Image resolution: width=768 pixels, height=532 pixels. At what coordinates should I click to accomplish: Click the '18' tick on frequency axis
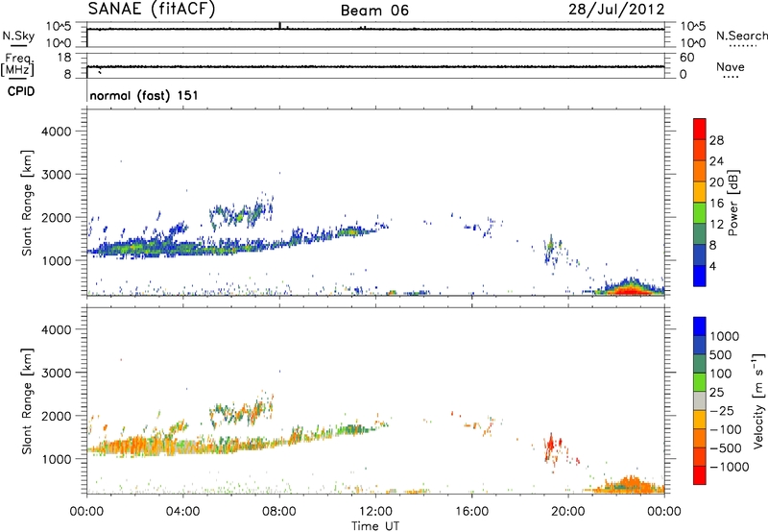click(64, 58)
